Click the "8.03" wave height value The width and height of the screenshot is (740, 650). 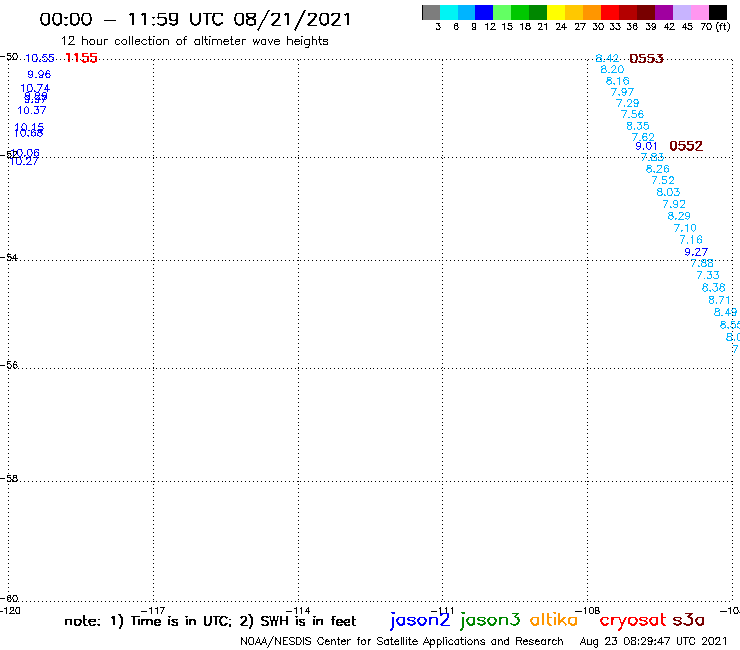point(668,192)
